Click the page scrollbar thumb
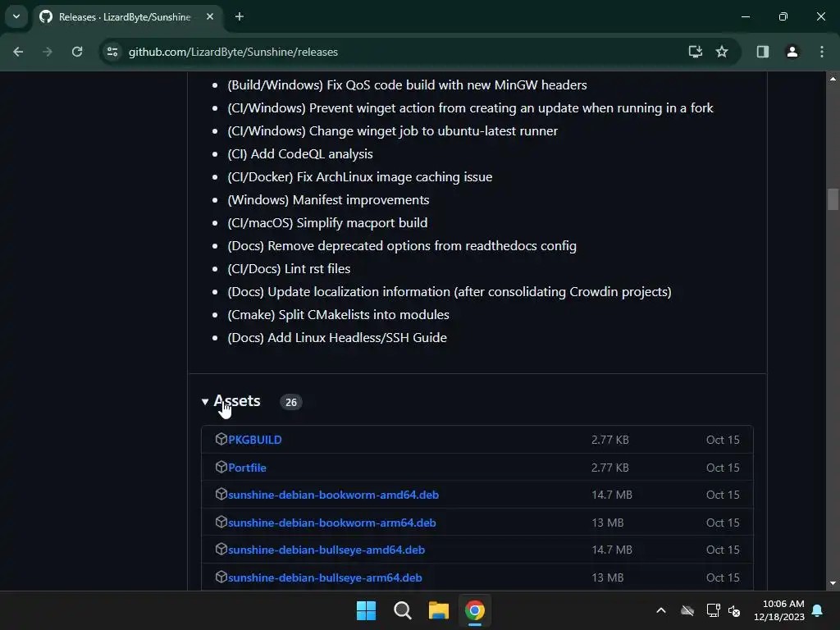This screenshot has height=630, width=840. (x=833, y=199)
